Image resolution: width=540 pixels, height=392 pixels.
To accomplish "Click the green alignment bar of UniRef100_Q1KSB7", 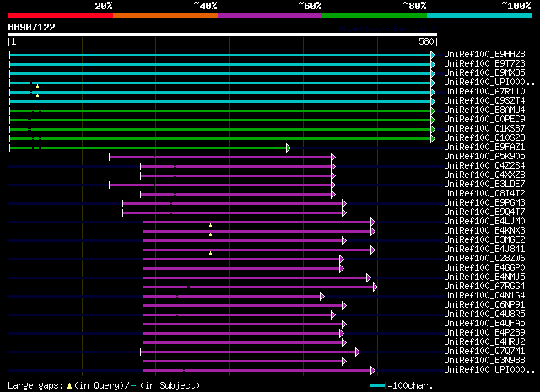I will pos(220,130).
